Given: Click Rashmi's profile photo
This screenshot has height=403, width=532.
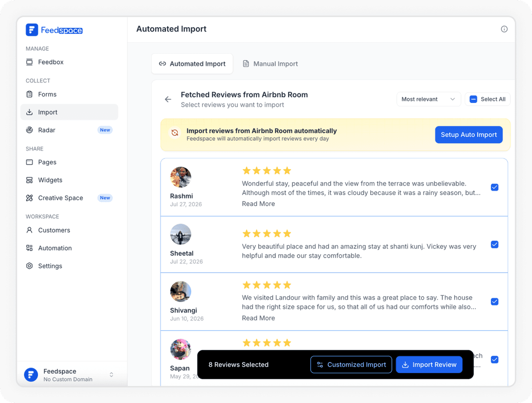Looking at the screenshot, I should coord(180,177).
